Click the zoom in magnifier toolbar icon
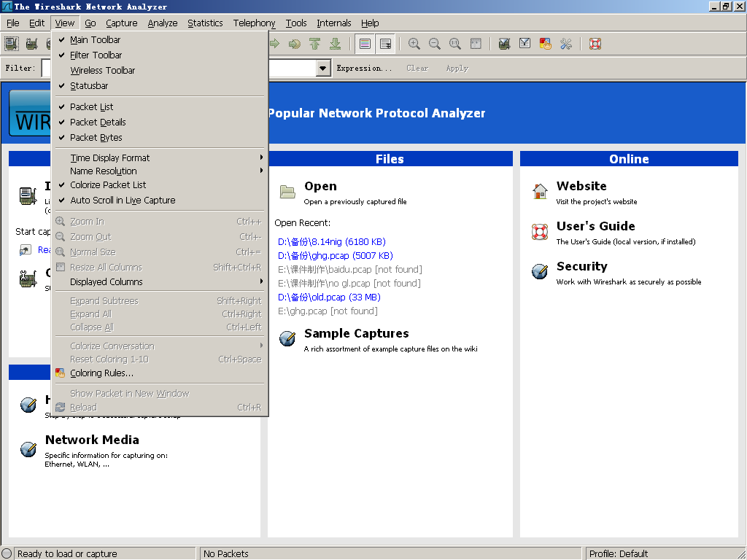Viewport: 747px width, 560px height. [x=414, y=44]
